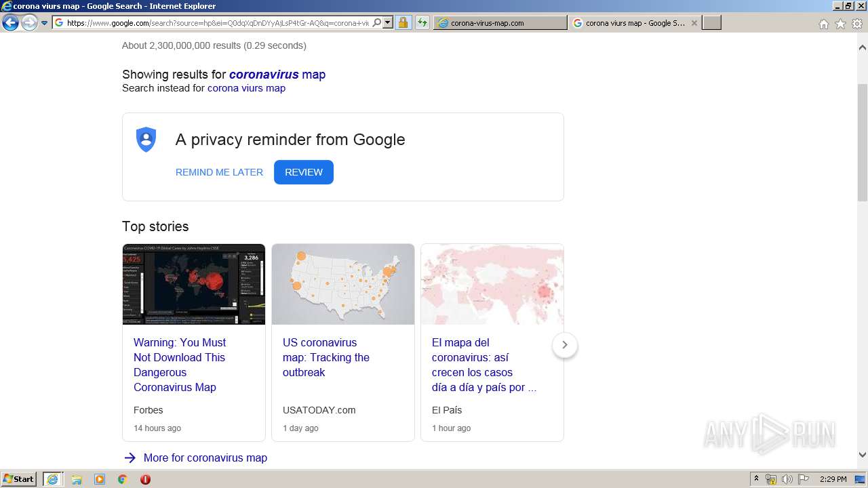
Task: Click the Google privacy shield icon
Action: (146, 140)
